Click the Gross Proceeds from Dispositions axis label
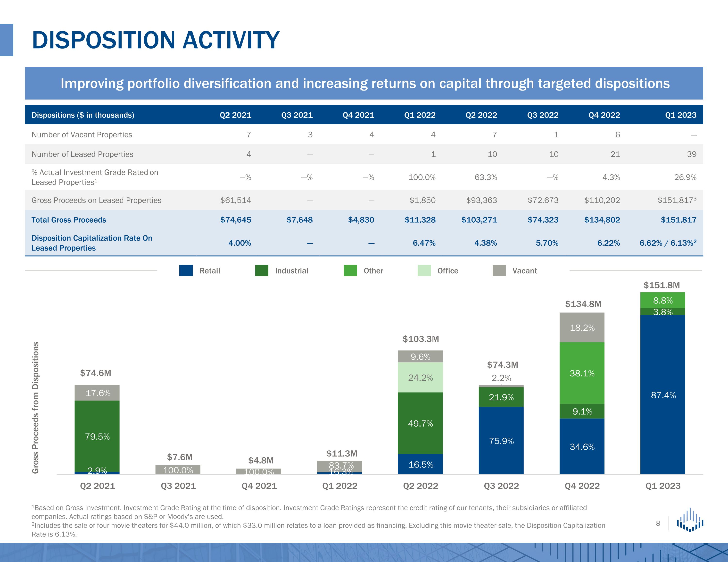This screenshot has width=728, height=562. click(35, 407)
